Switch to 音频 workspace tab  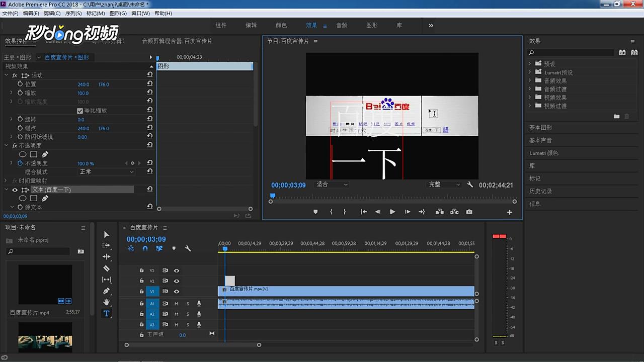[x=342, y=25]
